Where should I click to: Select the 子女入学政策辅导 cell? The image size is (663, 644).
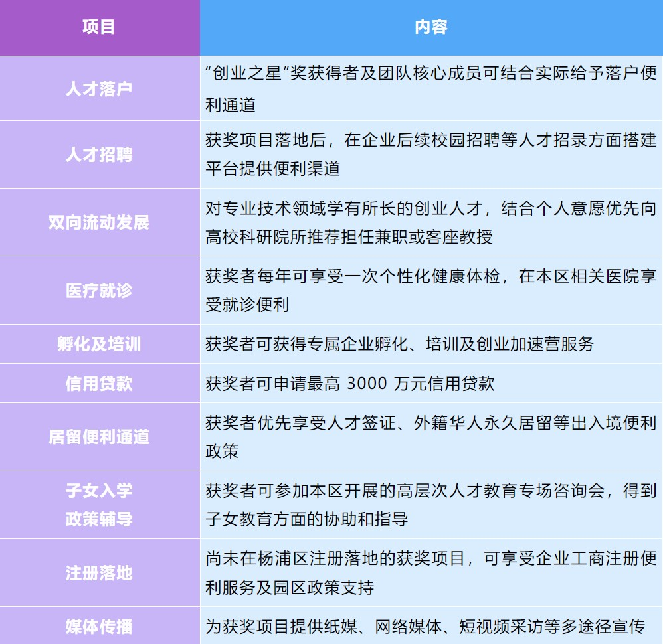pyautogui.click(x=99, y=505)
